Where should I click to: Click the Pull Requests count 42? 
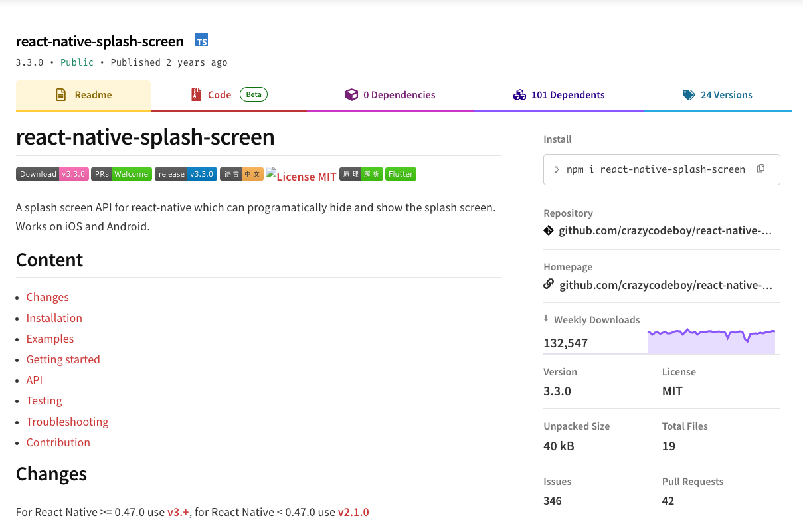pyautogui.click(x=668, y=501)
